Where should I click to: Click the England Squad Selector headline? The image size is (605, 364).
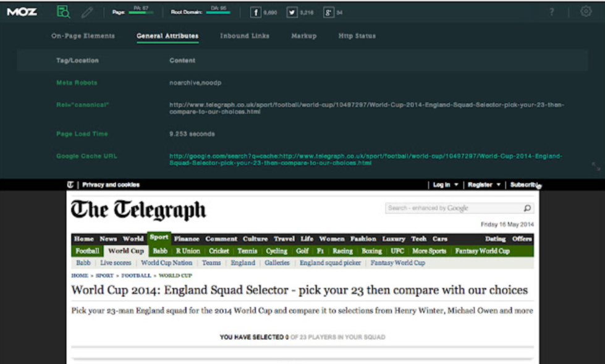300,290
